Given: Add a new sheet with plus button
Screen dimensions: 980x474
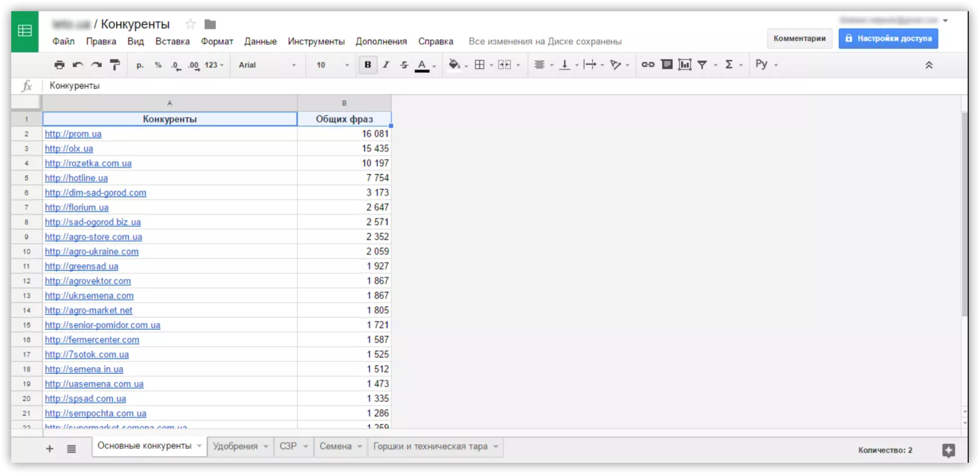Looking at the screenshot, I should [x=50, y=448].
